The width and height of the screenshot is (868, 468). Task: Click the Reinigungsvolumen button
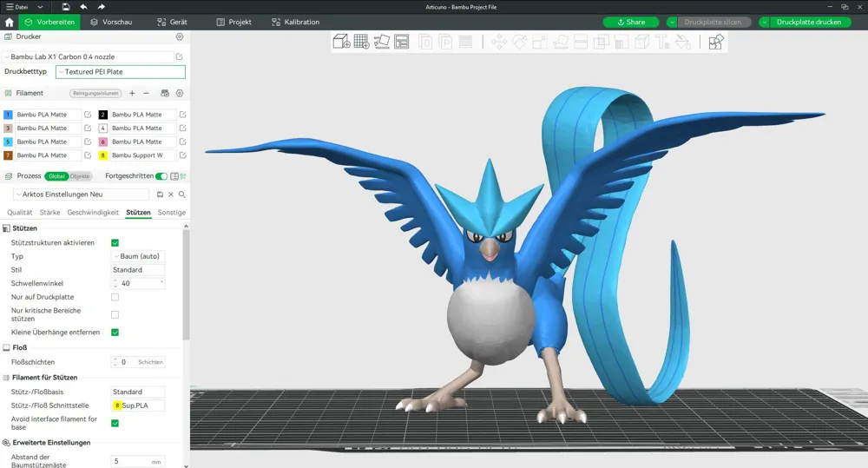pos(95,93)
